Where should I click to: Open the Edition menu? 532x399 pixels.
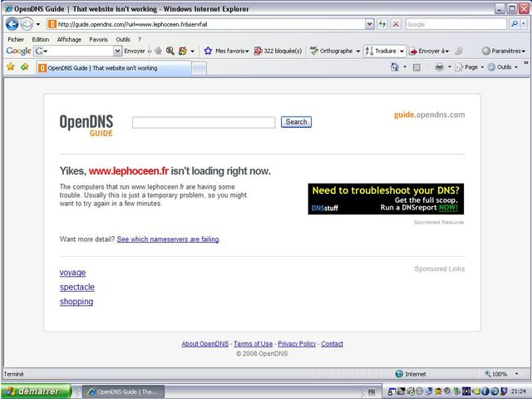(x=41, y=39)
